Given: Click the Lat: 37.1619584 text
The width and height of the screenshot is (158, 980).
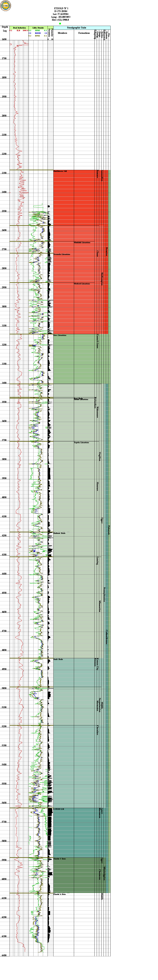Looking at the screenshot, I should click(61, 15).
